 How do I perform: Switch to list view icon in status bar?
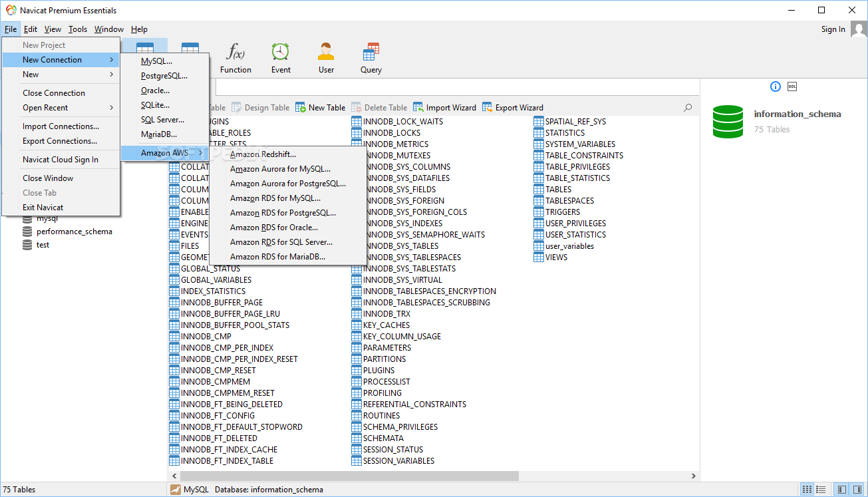806,490
